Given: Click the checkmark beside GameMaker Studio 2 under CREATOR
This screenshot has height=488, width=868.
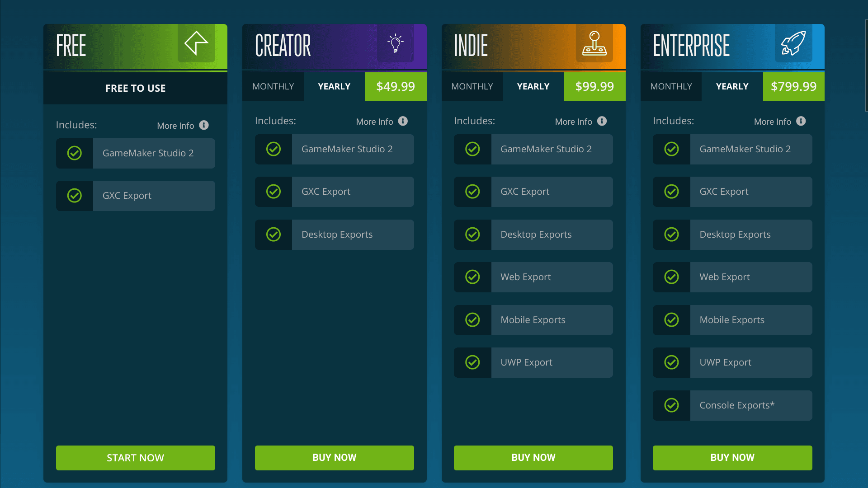Looking at the screenshot, I should (273, 149).
